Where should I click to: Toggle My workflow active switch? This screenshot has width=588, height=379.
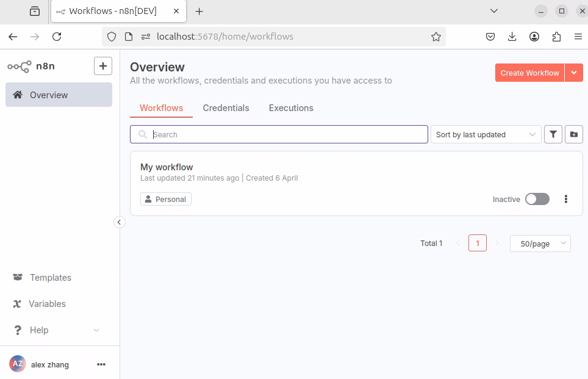coord(537,199)
